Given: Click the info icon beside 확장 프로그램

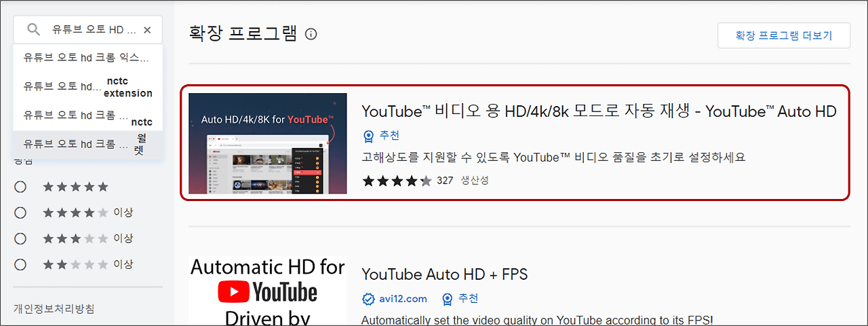Looking at the screenshot, I should 311,34.
